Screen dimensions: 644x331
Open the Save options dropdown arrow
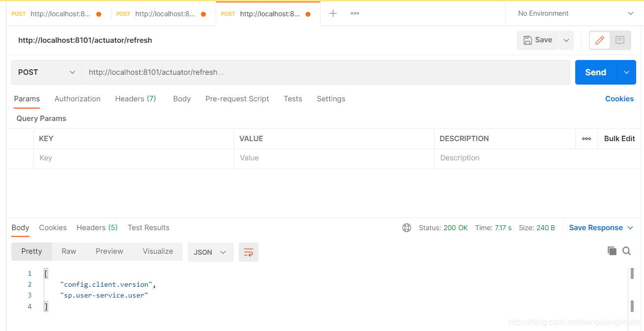[566, 40]
